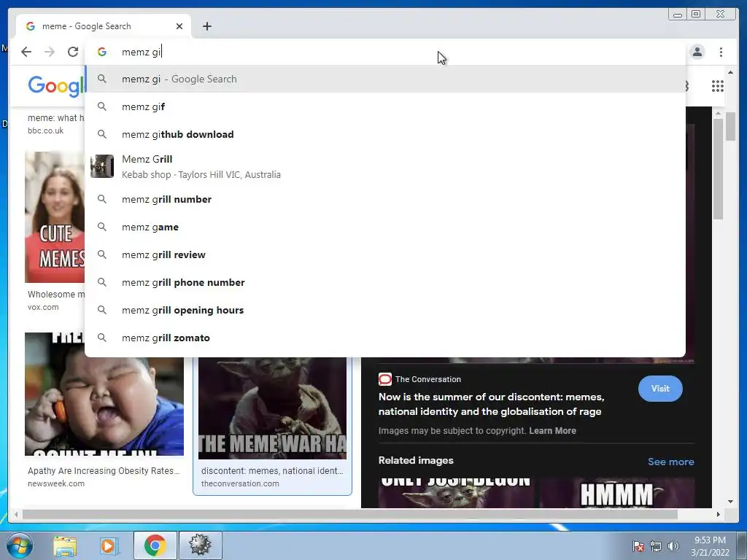
Task: Choose the 'memz gif' suggestion
Action: (x=385, y=106)
